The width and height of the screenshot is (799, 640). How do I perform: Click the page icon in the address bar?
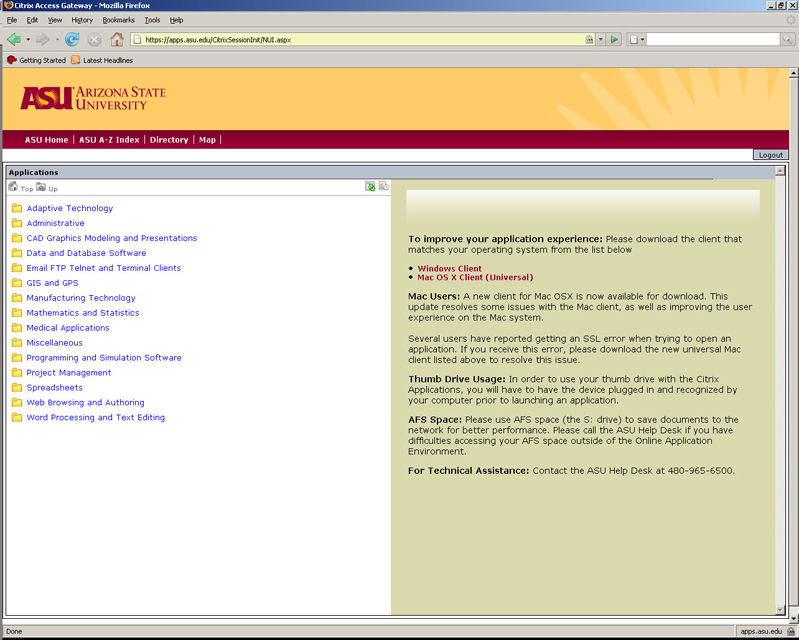pos(137,39)
